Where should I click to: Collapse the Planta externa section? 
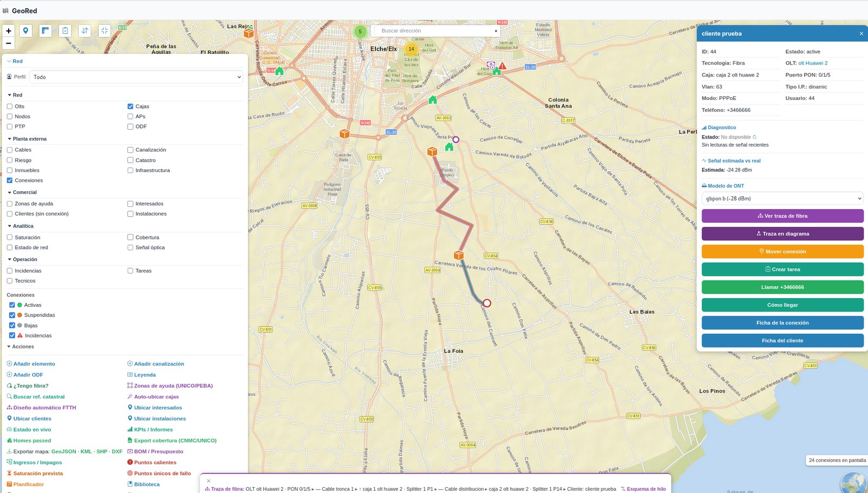[x=27, y=139]
